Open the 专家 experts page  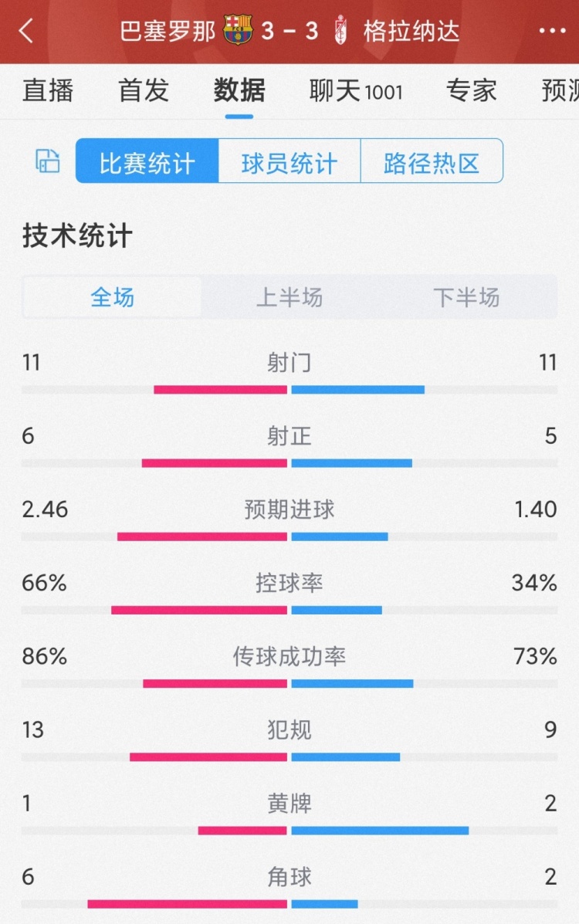click(x=470, y=90)
